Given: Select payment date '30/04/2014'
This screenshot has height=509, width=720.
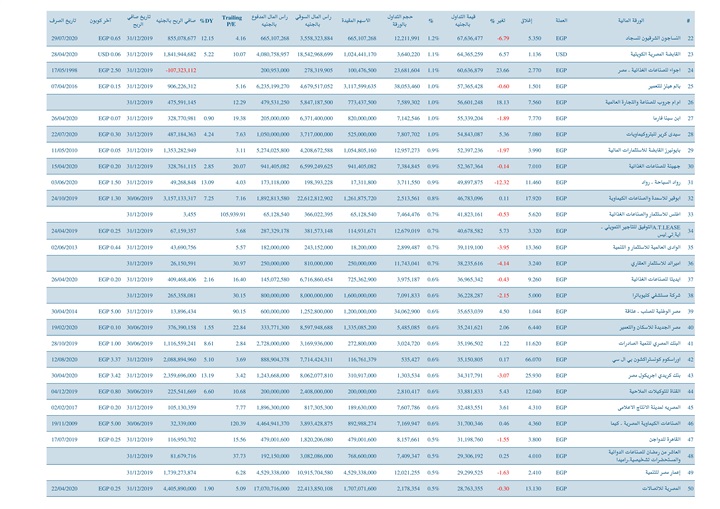Looking at the screenshot, I should [x=64, y=311].
